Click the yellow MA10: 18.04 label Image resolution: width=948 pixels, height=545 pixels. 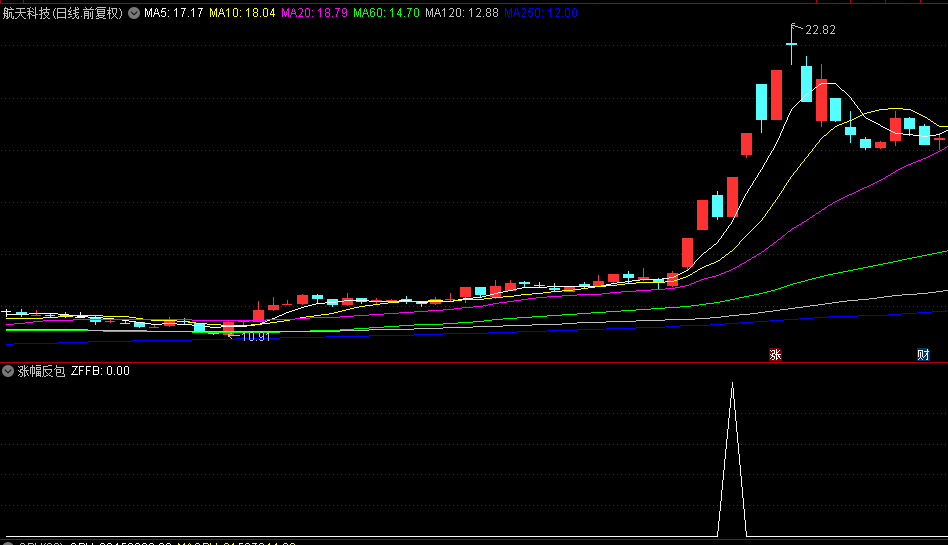tap(242, 13)
